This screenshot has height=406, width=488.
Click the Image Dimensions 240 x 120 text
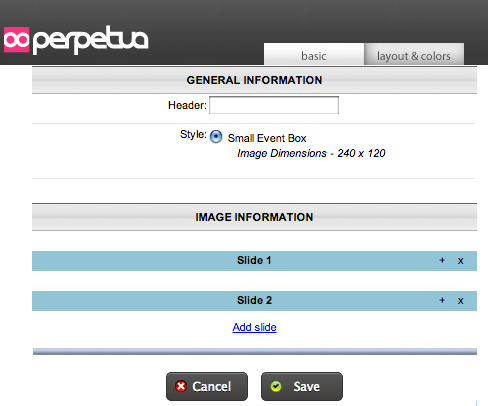point(311,153)
